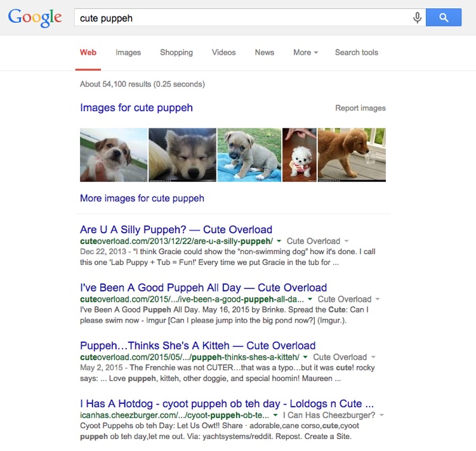This screenshot has height=451, width=476.
Task: Expand green arrow after puppeh-thinks-shes-a-kitteh URL
Action: tap(305, 358)
